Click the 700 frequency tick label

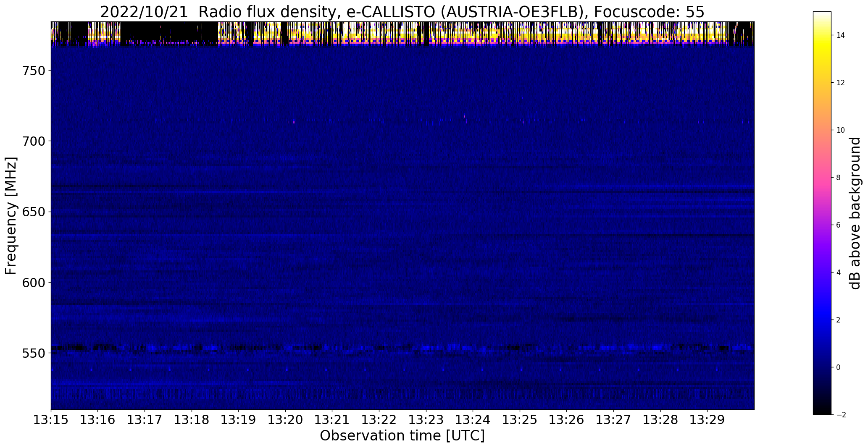[33, 141]
